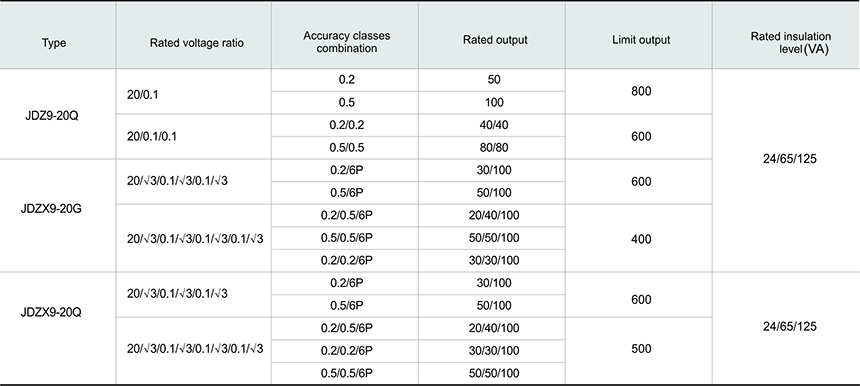
Task: Select the JDZX9-20Q type cell
Action: tap(51, 313)
